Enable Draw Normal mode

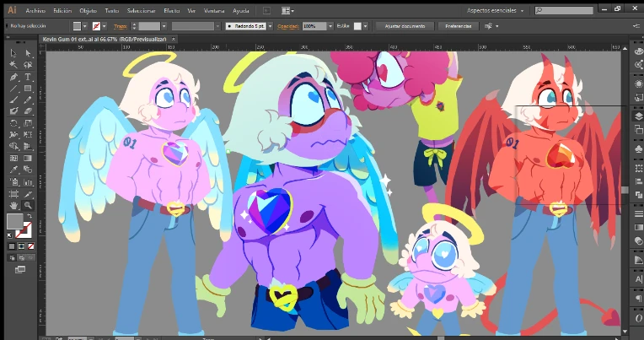click(12, 258)
